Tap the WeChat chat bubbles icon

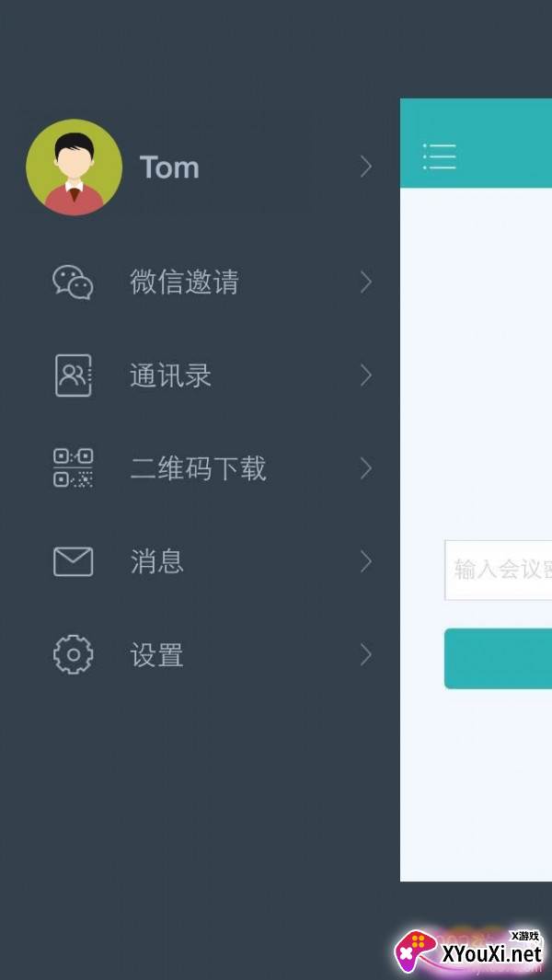tap(74, 282)
